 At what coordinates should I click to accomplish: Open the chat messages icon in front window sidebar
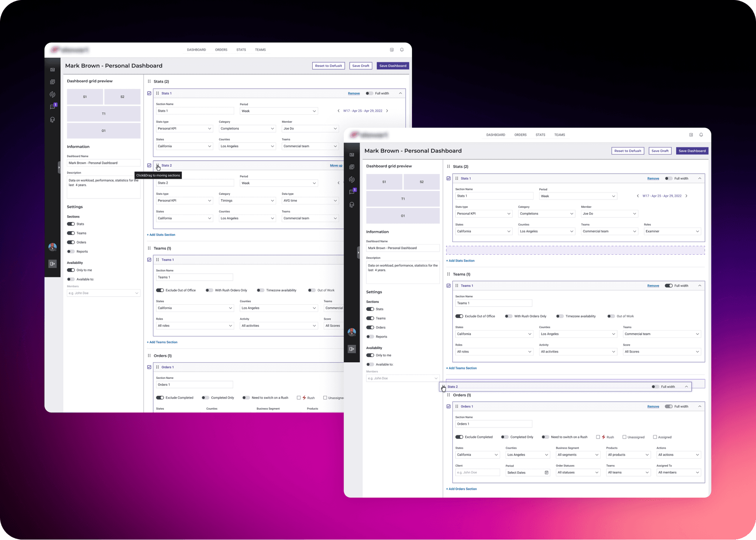coord(352,192)
